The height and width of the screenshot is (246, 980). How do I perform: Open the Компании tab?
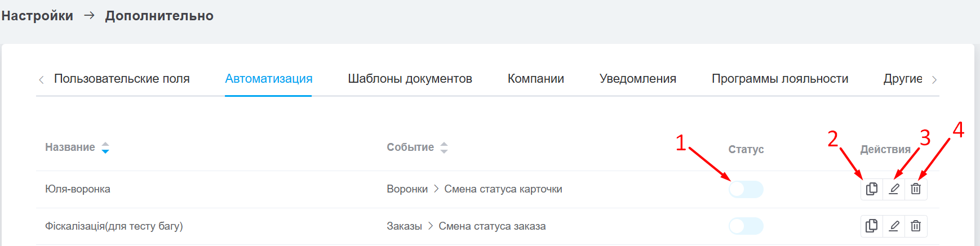[x=535, y=79]
